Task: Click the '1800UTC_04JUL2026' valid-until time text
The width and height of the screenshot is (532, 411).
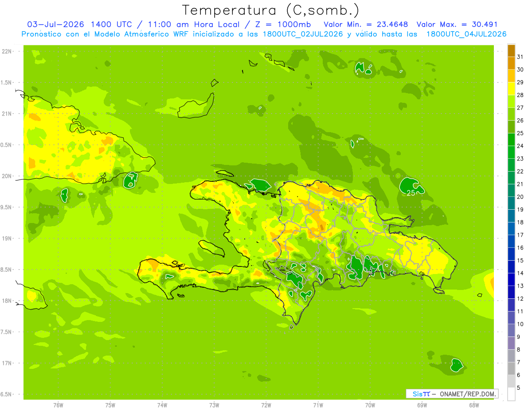Action: [466, 34]
